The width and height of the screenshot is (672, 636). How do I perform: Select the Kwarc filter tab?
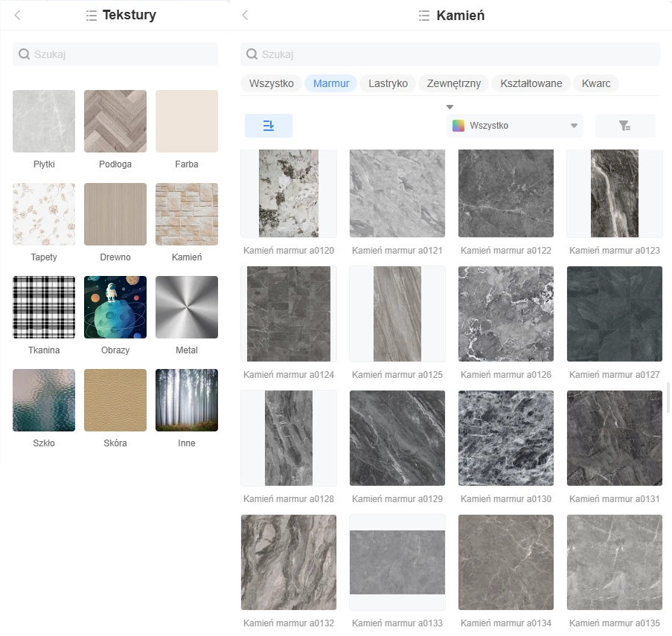(x=596, y=83)
